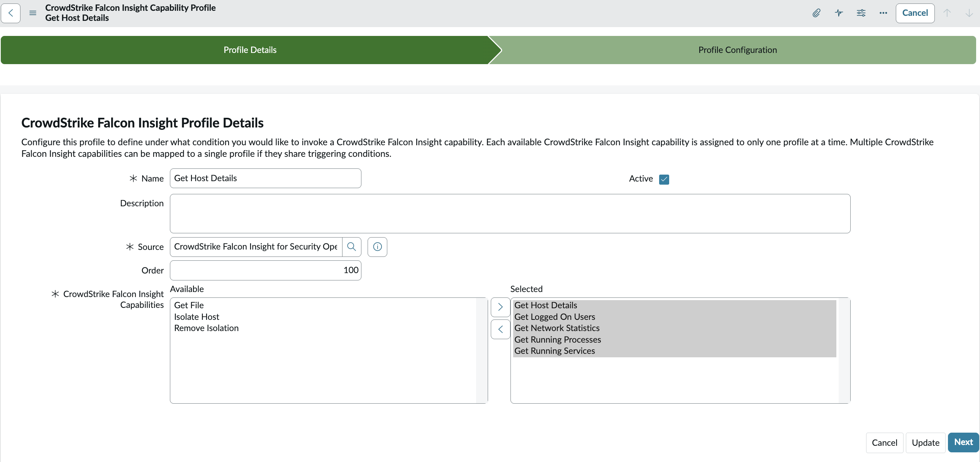This screenshot has height=462, width=980.
Task: Move capability back to Available arrow
Action: [500, 330]
